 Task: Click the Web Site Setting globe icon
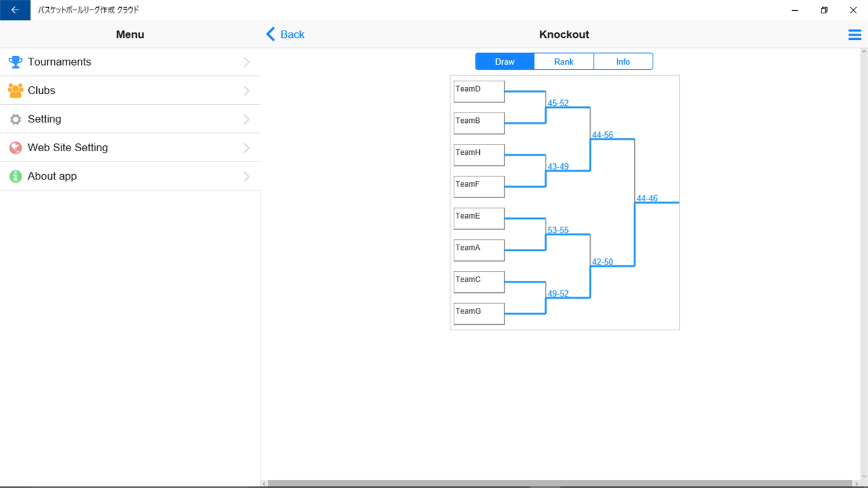pos(16,148)
